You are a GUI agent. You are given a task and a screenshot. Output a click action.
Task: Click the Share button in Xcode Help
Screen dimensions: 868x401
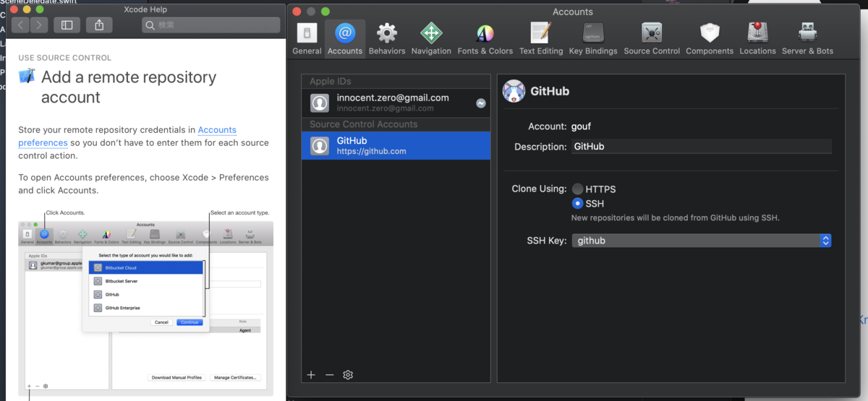coord(99,25)
